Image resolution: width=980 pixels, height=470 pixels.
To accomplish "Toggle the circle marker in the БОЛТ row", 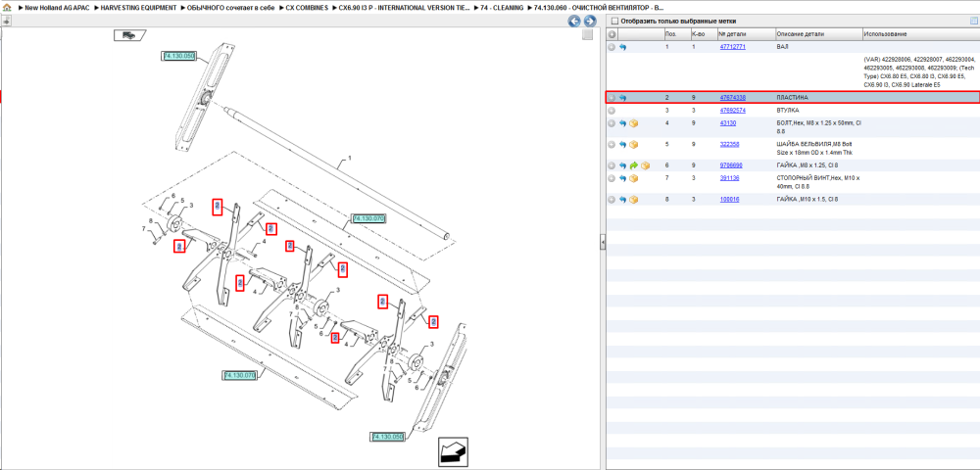I will tap(612, 123).
